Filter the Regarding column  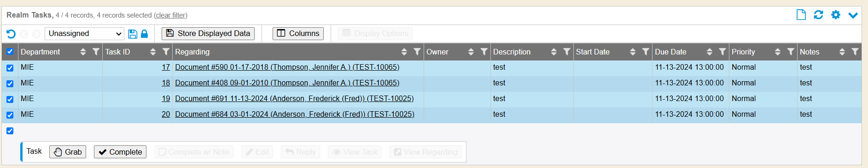pos(417,52)
